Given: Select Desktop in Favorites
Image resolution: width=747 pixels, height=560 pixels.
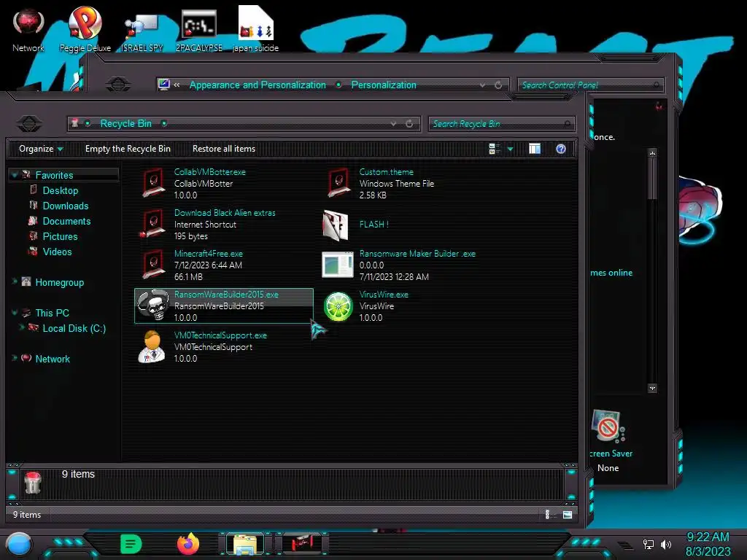Looking at the screenshot, I should [x=60, y=190].
